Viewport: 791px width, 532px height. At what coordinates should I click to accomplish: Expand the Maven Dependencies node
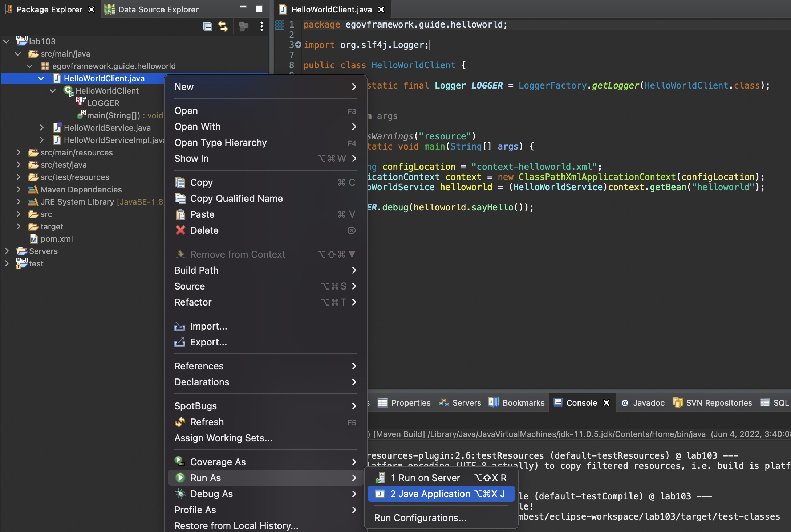pyautogui.click(x=19, y=189)
